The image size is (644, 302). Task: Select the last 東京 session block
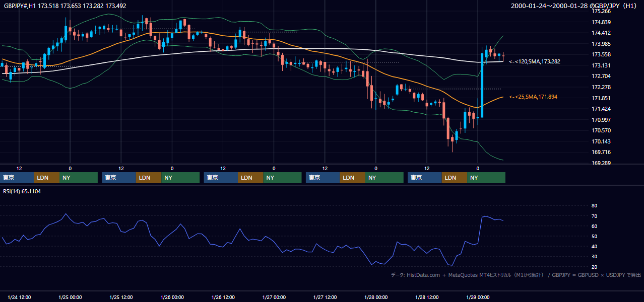[425, 178]
